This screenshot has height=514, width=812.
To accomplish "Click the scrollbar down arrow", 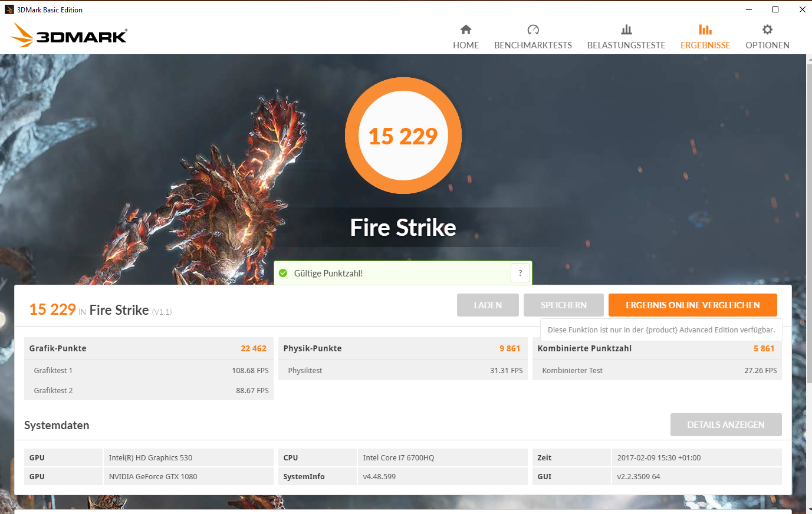I will tap(808, 509).
